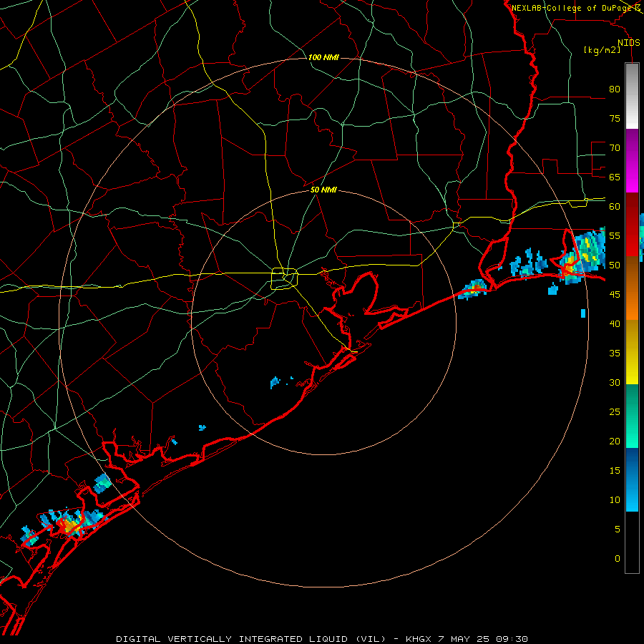Screen dimensions: 644x644
Task: Click the 30 value on the scale
Action: tap(615, 382)
